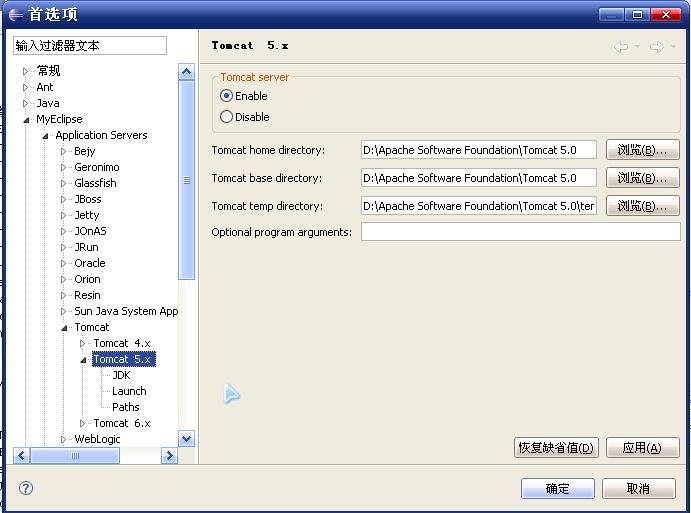Click the Tomcat base directory field

(479, 178)
